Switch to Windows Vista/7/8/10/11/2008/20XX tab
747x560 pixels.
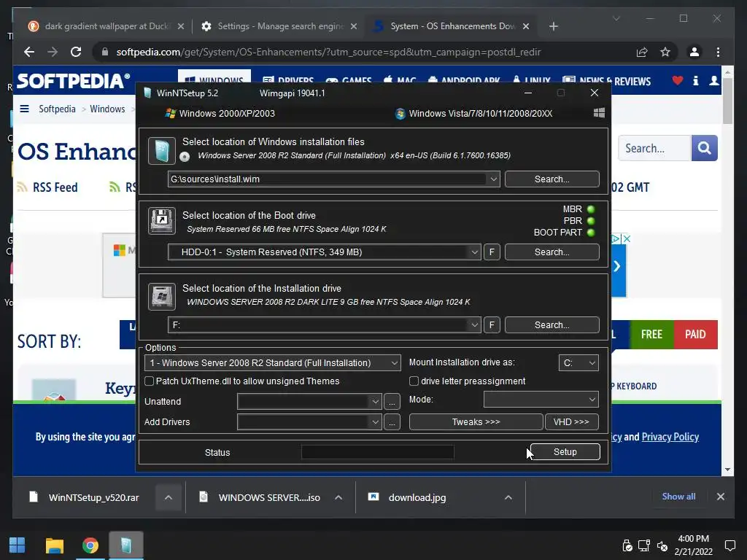coord(474,113)
